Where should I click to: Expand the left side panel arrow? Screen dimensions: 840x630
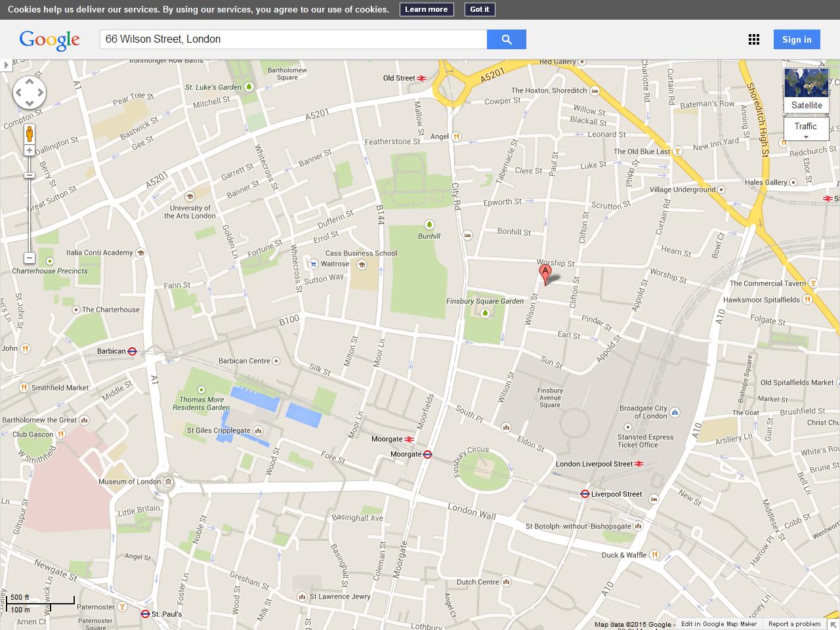click(x=6, y=65)
